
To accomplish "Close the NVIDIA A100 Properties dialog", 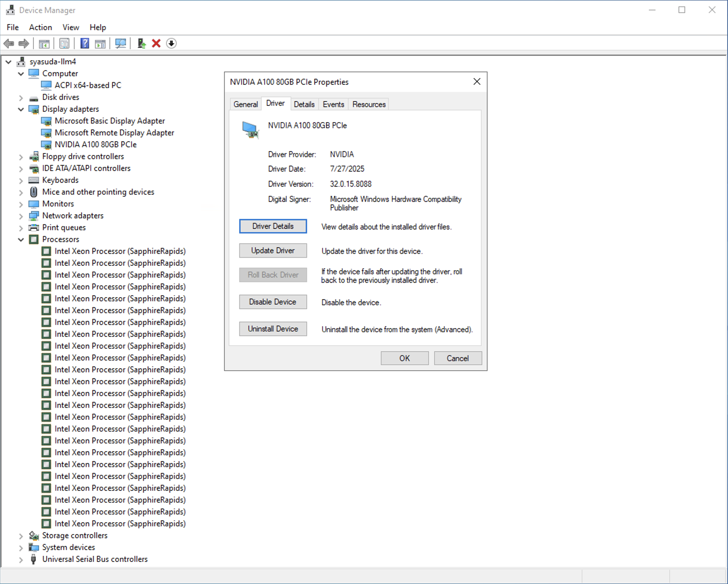I will point(477,82).
